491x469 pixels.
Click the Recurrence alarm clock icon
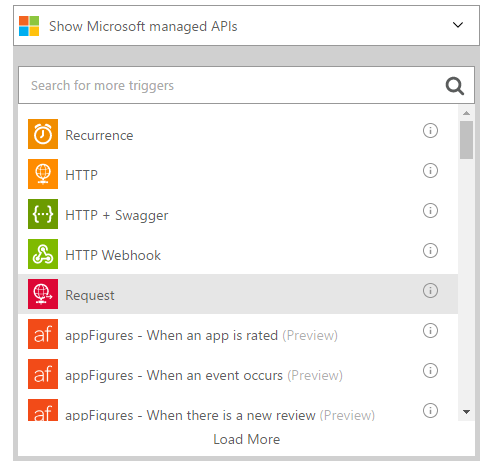[x=43, y=134]
